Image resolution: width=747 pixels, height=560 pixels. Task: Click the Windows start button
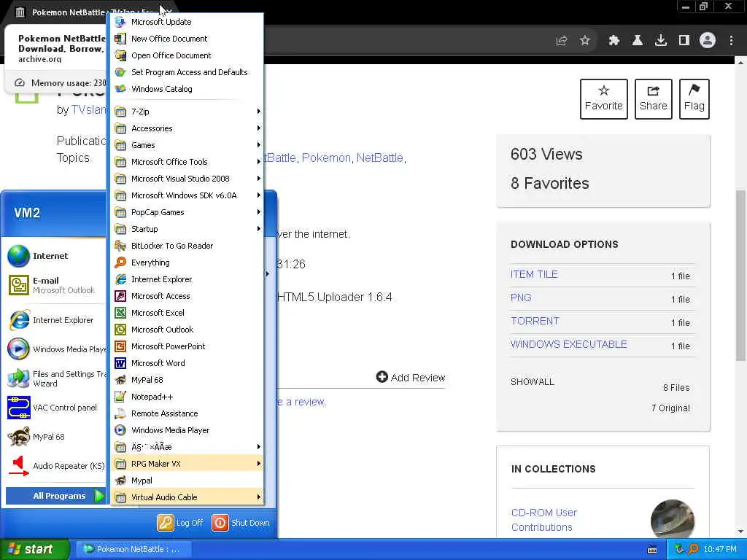pos(34,549)
